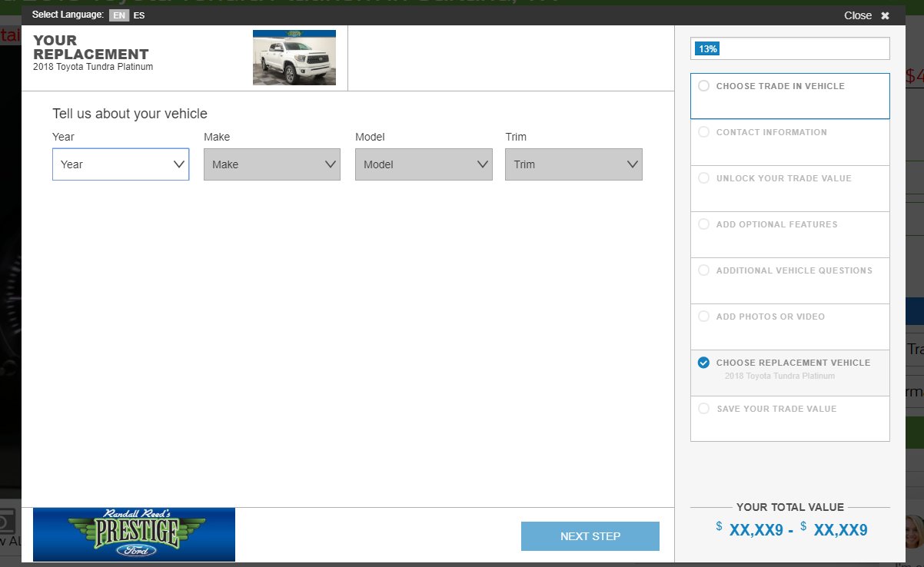Select the Add Optional Features step
The width and height of the screenshot is (924, 567).
(x=790, y=234)
